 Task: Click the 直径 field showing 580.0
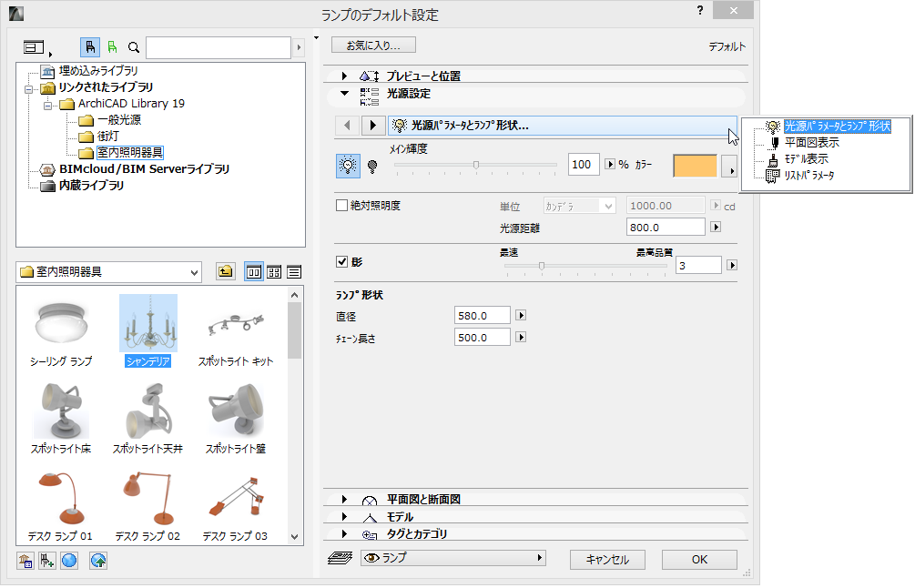click(x=482, y=315)
